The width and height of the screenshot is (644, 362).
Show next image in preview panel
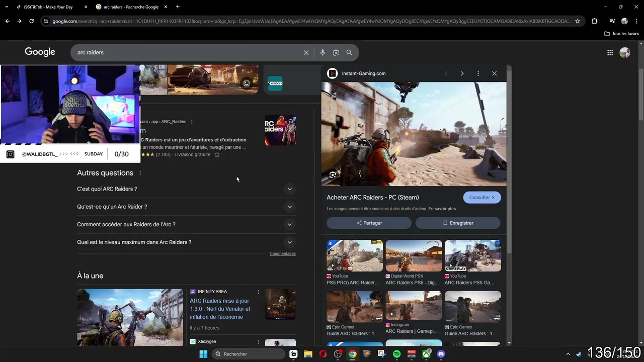pos(462,73)
